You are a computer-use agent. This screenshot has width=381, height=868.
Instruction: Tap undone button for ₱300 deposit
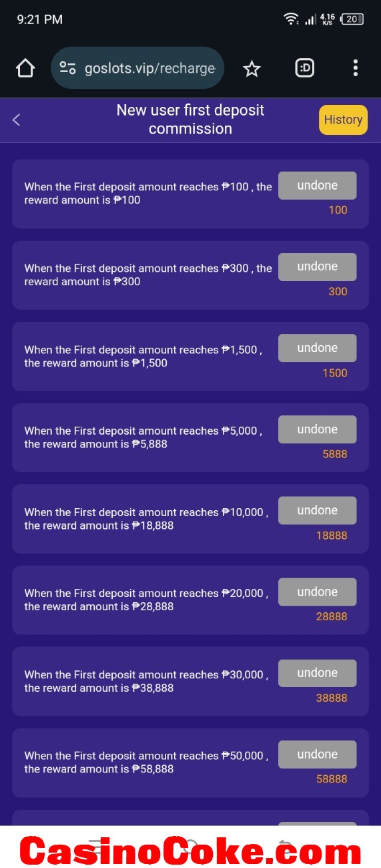click(x=318, y=266)
